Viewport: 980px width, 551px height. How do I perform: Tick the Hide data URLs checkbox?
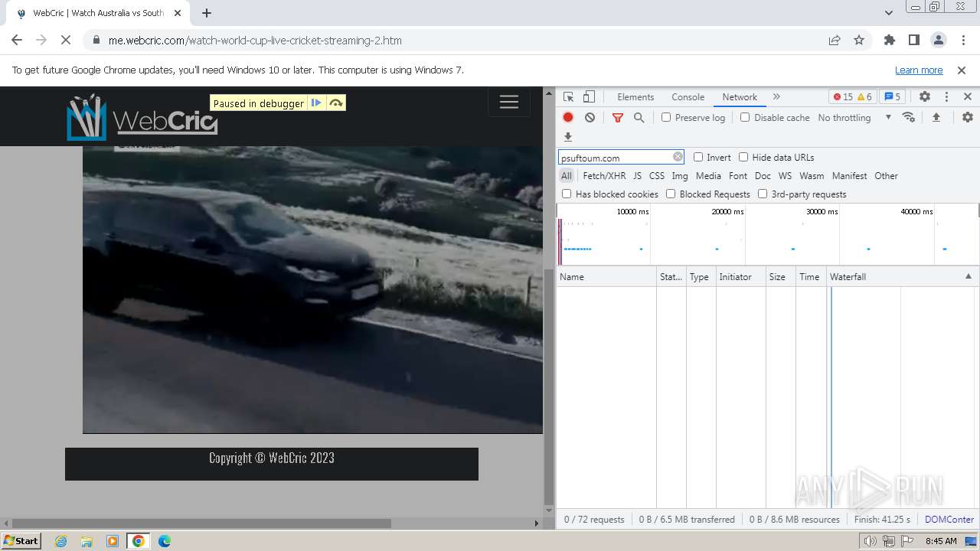tap(743, 157)
